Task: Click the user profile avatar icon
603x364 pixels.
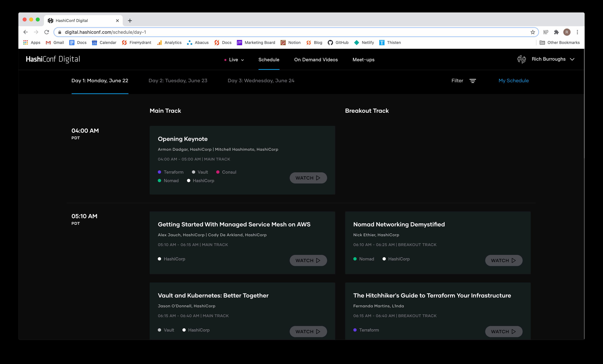Action: pos(522,59)
